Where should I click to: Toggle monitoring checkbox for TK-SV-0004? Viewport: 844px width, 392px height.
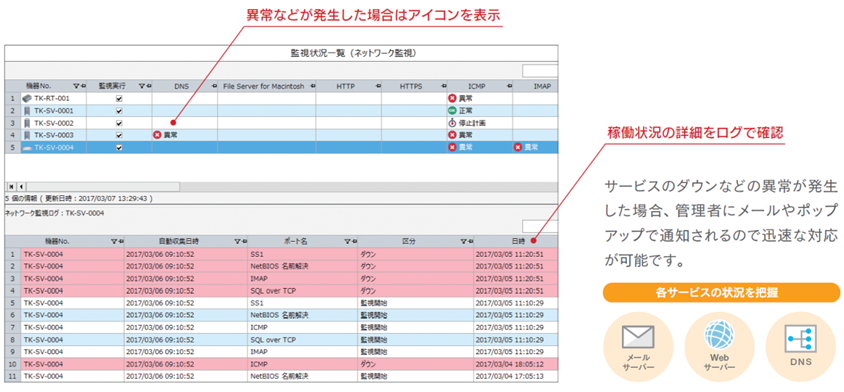pos(119,147)
